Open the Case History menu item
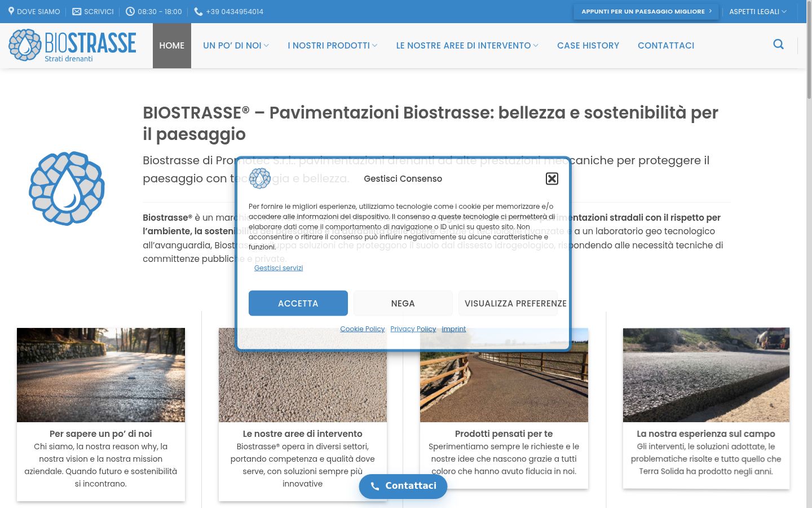Screen dimensions: 812x508 [588, 46]
